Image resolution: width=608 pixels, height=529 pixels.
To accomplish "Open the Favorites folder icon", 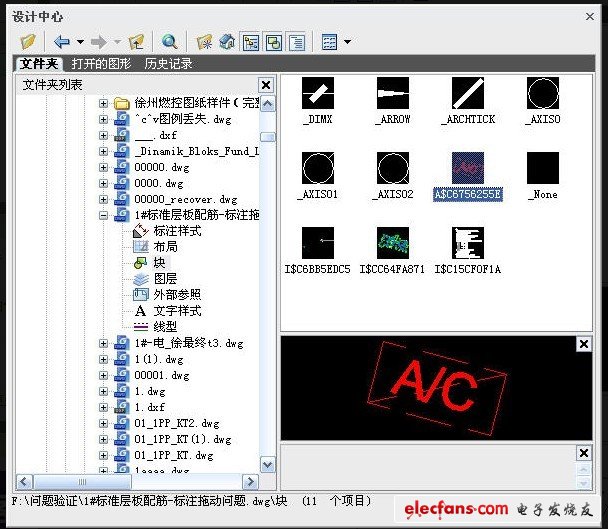I will pos(204,42).
